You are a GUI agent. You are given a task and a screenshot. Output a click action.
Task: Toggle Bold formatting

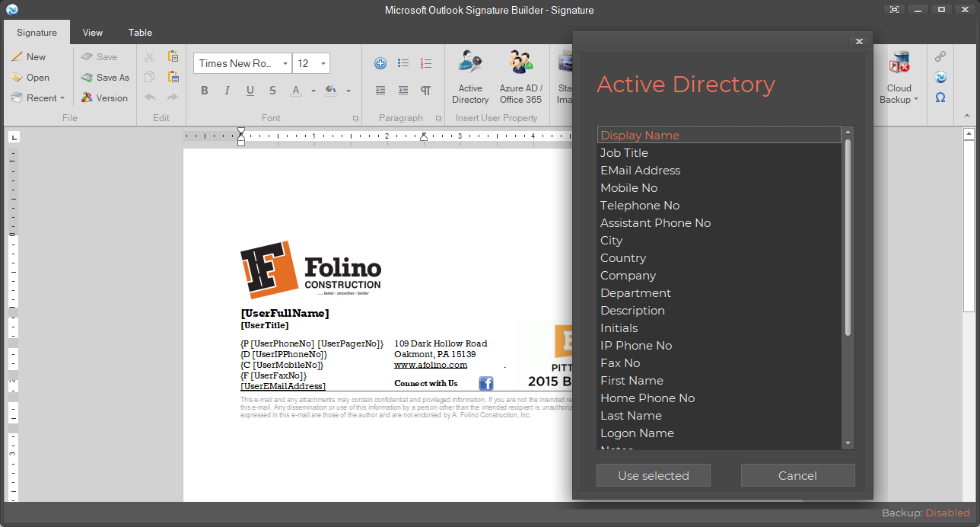204,91
